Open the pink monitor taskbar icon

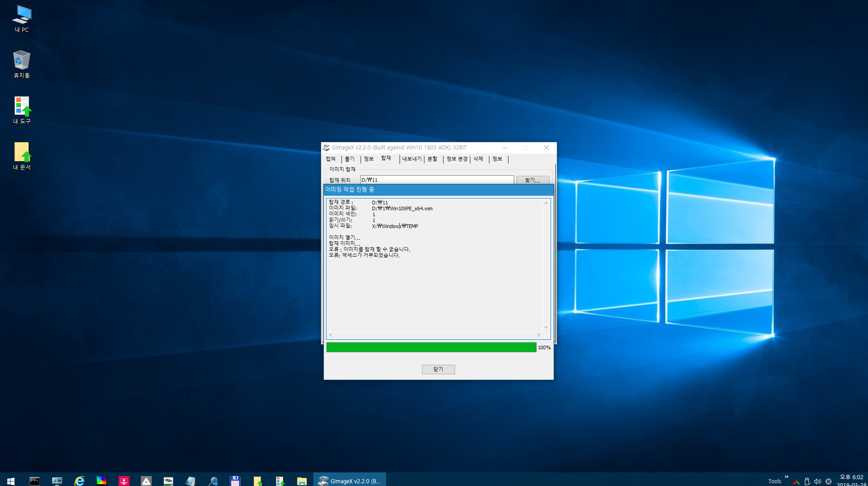124,481
